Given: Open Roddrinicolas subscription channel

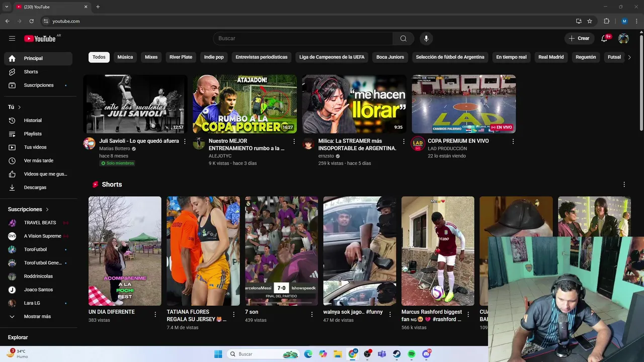Looking at the screenshot, I should (38, 277).
